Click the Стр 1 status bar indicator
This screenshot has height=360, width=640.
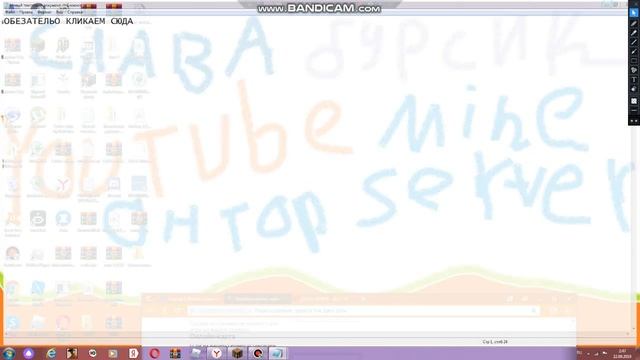(x=495, y=342)
